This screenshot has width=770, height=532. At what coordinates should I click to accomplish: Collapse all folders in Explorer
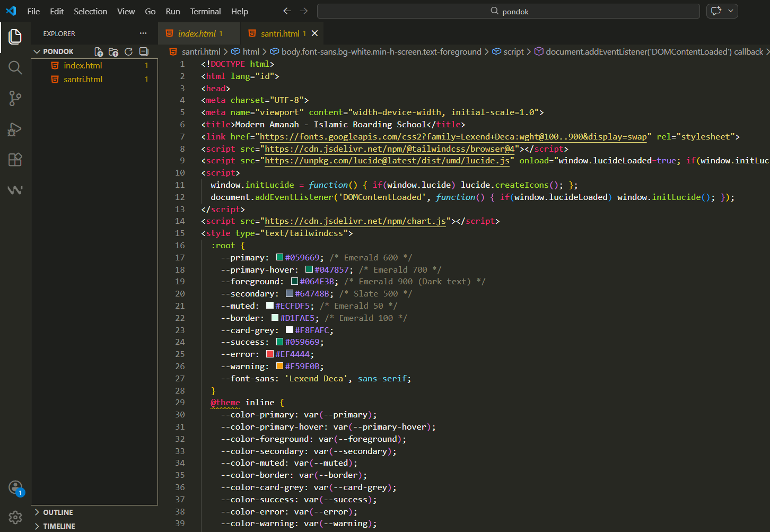click(x=144, y=51)
